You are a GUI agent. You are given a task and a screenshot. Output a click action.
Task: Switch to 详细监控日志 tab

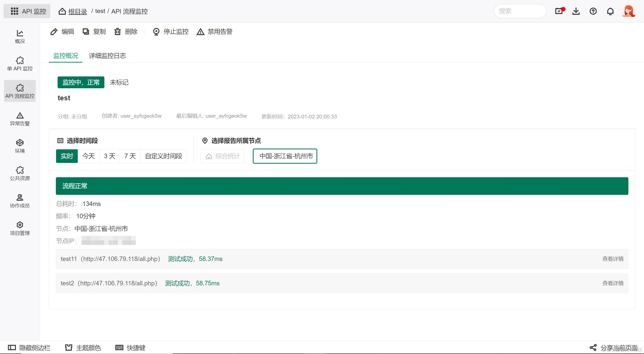107,56
